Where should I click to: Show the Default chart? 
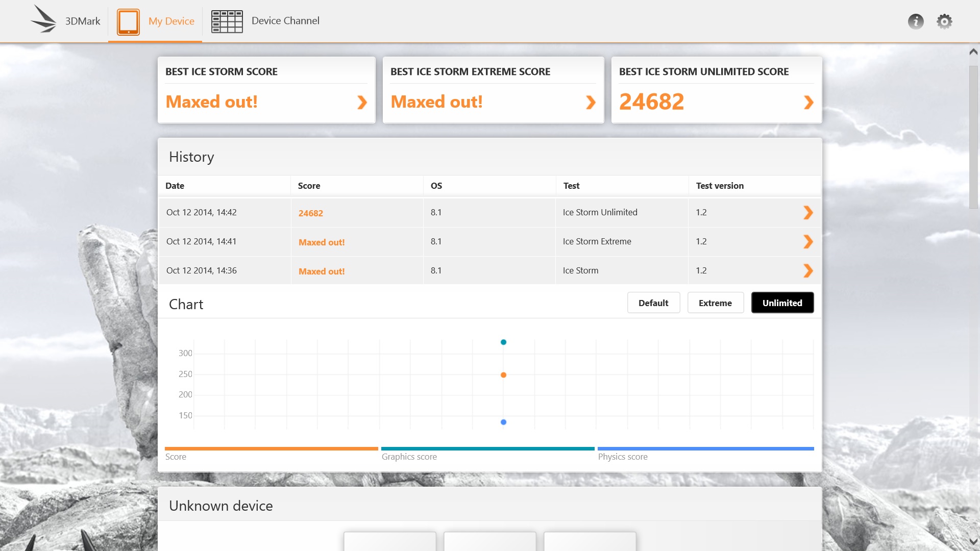pyautogui.click(x=653, y=303)
